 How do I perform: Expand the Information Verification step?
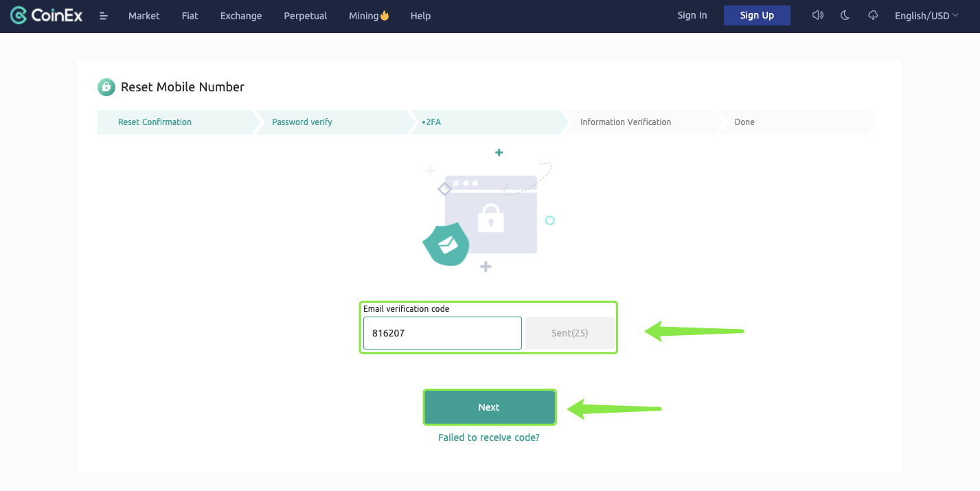tap(626, 122)
